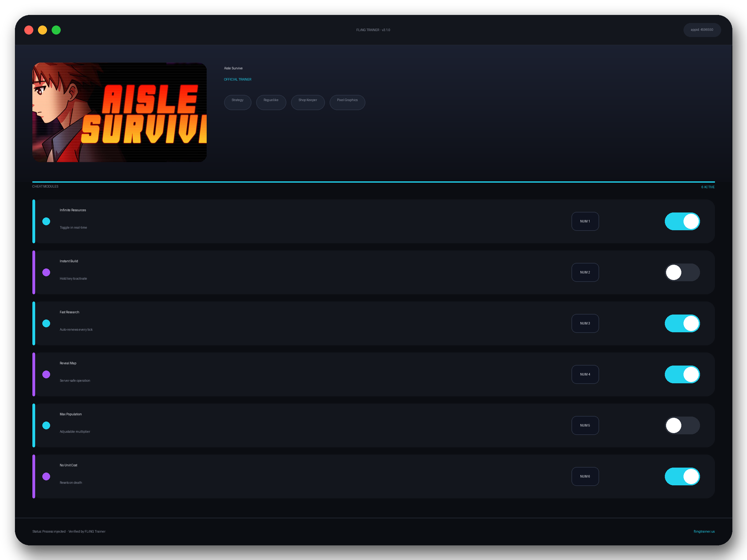
Task: Click the 'Status: Process injected' footer text
Action: 49,531
